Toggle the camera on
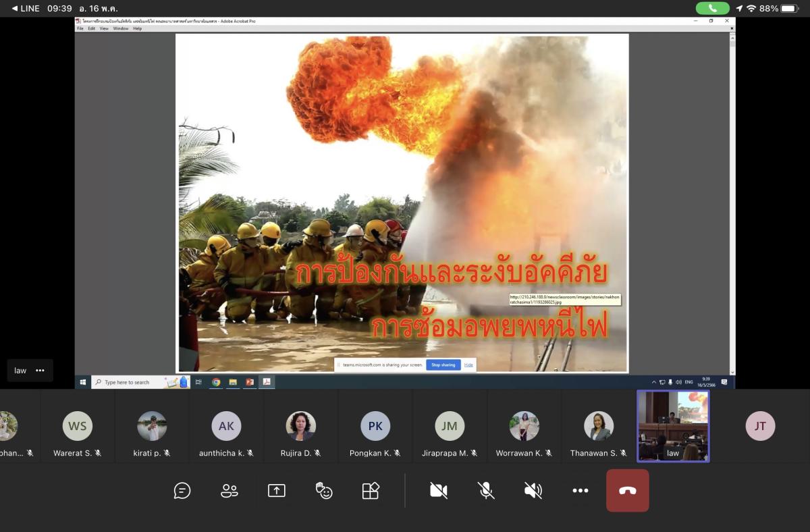Image resolution: width=810 pixels, height=532 pixels. tap(439, 491)
